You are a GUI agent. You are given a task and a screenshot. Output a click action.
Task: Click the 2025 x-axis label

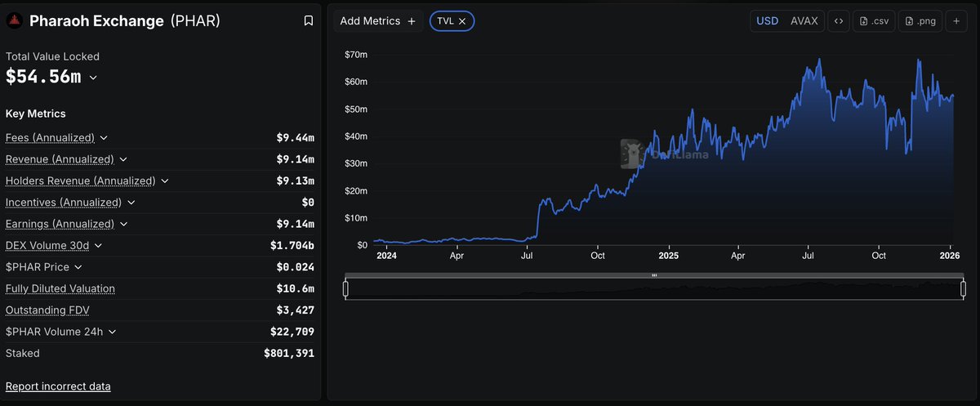click(668, 256)
